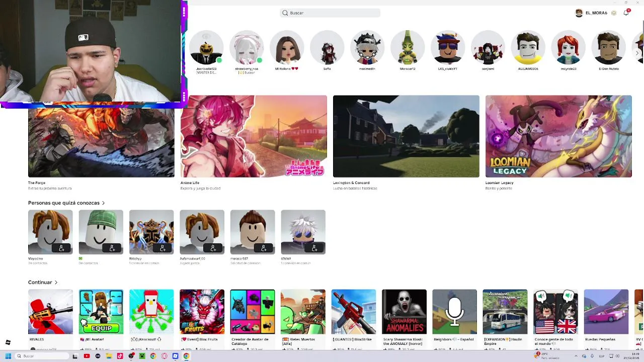This screenshot has width=644, height=362.
Task: Open YouTube icon in the taskbar
Action: point(87,356)
